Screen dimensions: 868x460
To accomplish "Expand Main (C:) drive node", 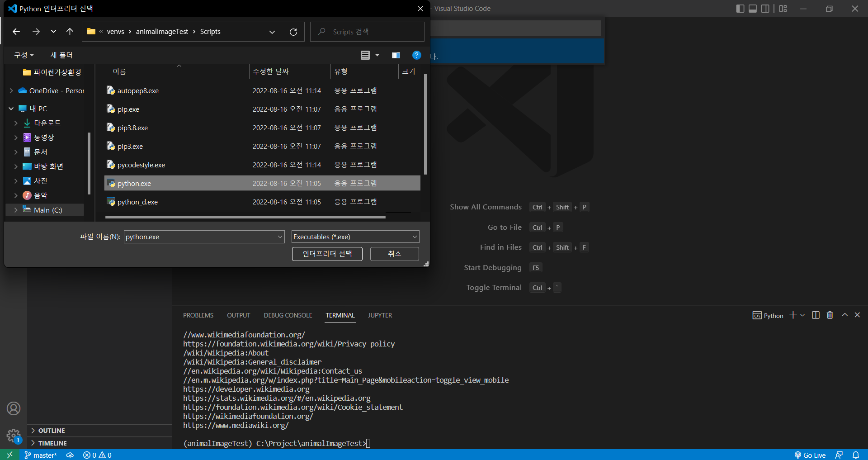I will coord(16,210).
